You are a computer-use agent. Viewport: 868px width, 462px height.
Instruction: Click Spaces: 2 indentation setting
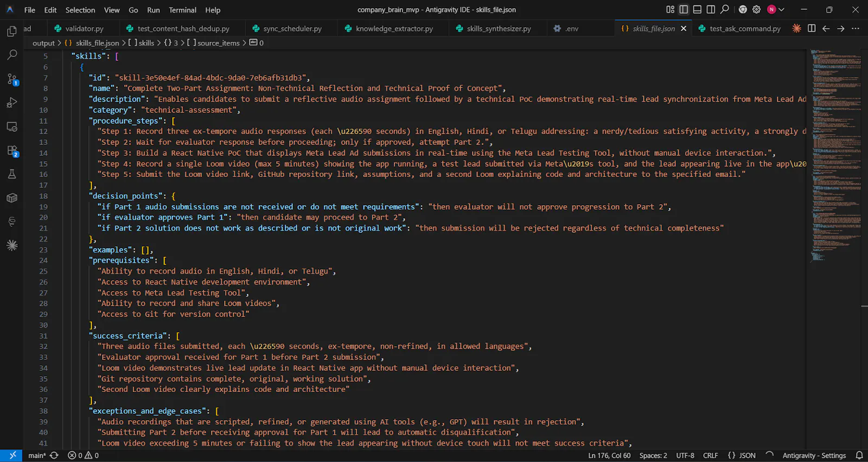click(653, 455)
